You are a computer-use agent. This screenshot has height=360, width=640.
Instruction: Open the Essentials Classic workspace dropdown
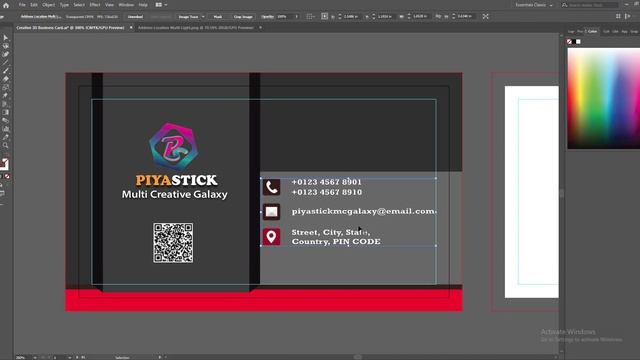pyautogui.click(x=534, y=5)
